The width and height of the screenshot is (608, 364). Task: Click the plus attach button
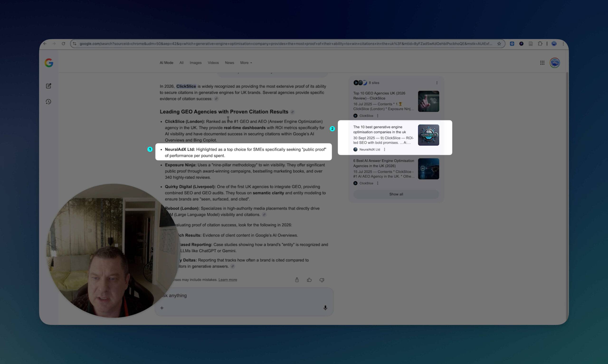(x=162, y=308)
